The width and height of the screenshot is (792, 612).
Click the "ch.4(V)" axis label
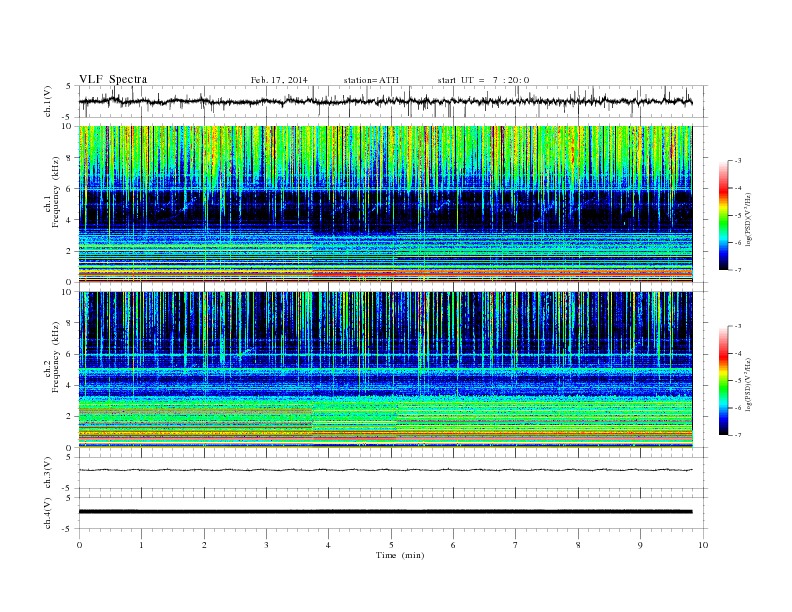click(x=48, y=513)
